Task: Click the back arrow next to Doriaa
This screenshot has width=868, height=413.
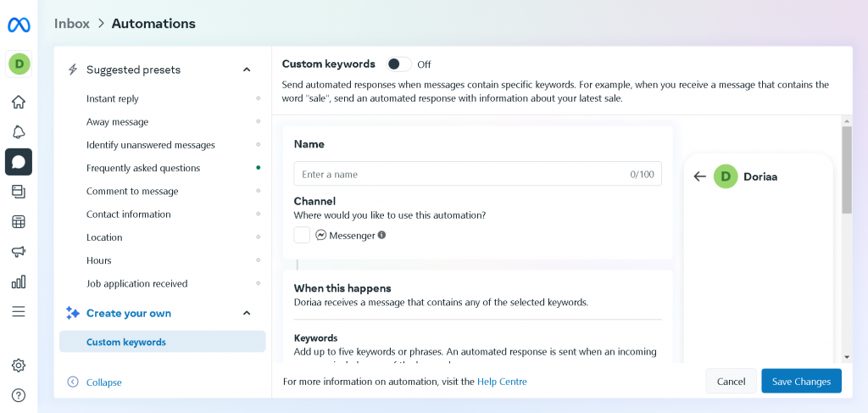Action: click(x=699, y=176)
